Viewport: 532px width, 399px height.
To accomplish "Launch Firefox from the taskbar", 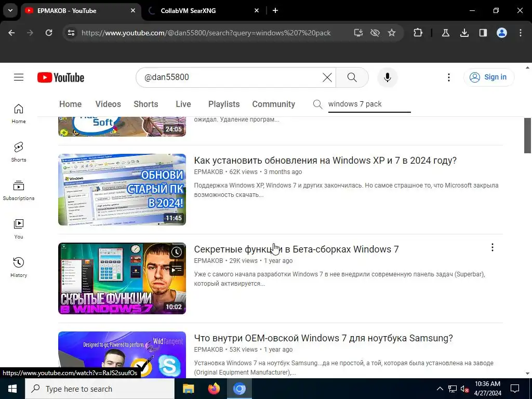I will [214, 389].
